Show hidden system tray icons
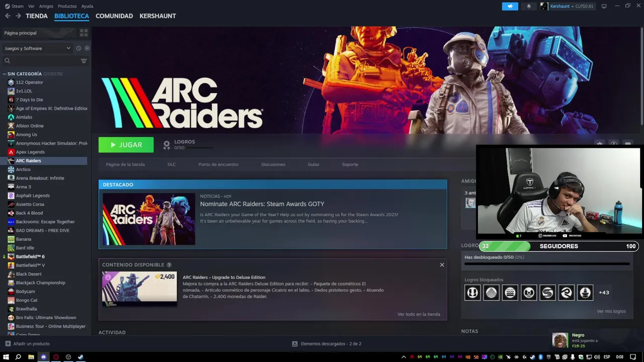 tap(403, 357)
